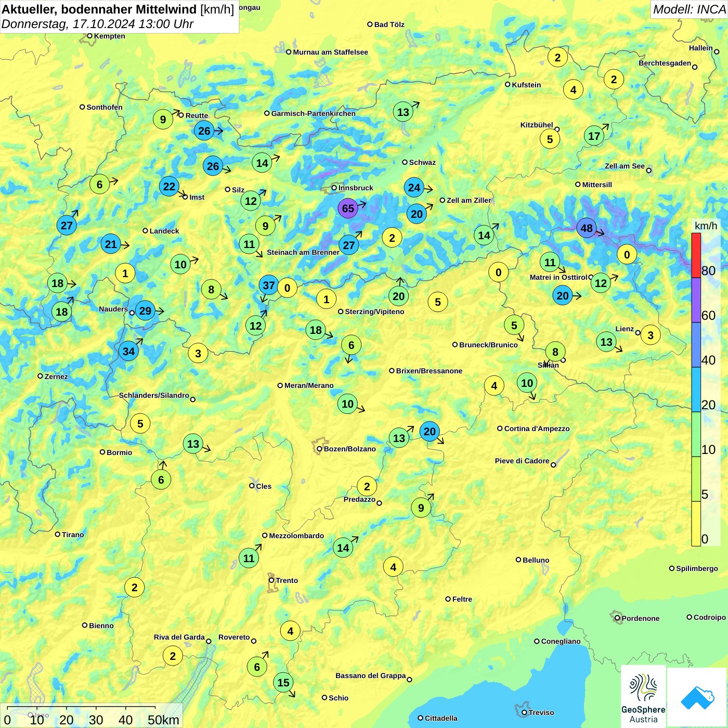
Task: Click the Zernez label
Action: (x=56, y=376)
